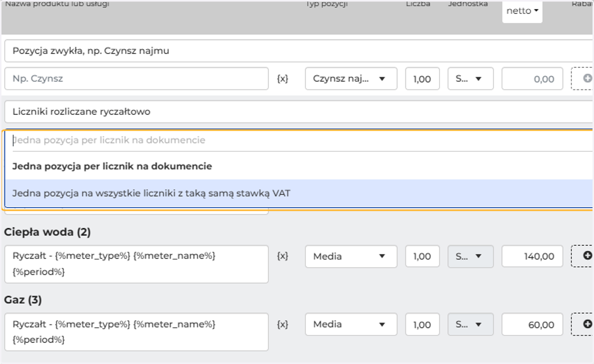This screenshot has width=594, height=364.
Task: Click the 60,00 price field
Action: coord(532,324)
